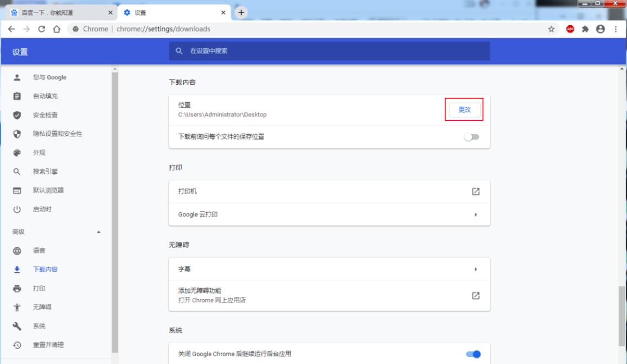Open the home page icon
This screenshot has width=627, height=364.
tap(57, 29)
